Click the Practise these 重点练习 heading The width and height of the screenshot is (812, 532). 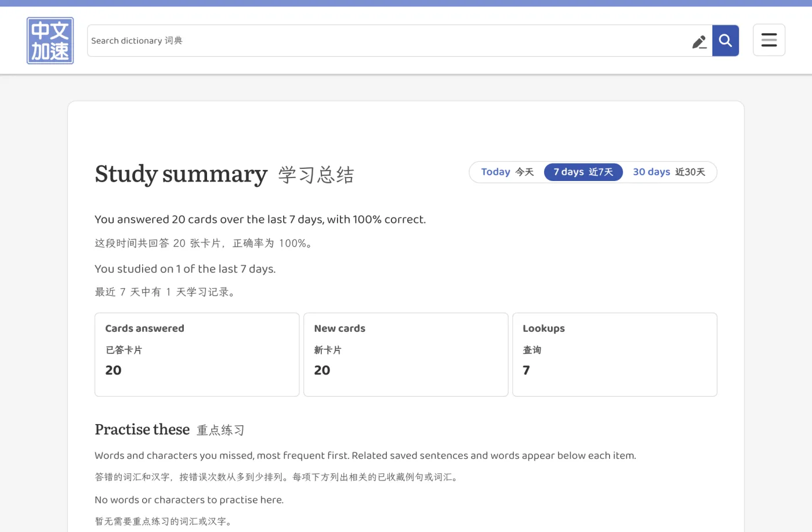pyautogui.click(x=170, y=430)
